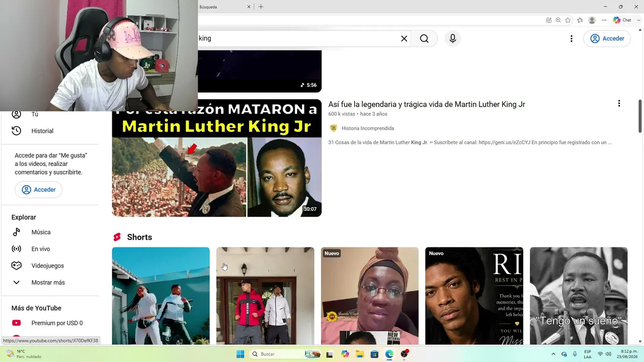
Task: Launch Copilot from the taskbar
Action: coord(345,354)
